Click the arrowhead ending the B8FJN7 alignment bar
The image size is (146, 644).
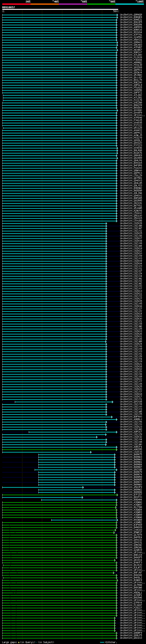[x=114, y=573]
